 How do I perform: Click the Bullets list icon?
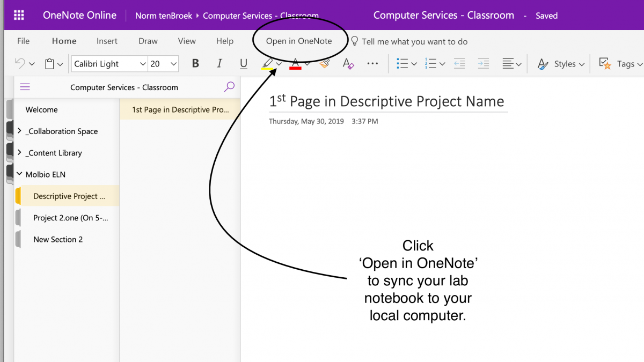pos(402,64)
